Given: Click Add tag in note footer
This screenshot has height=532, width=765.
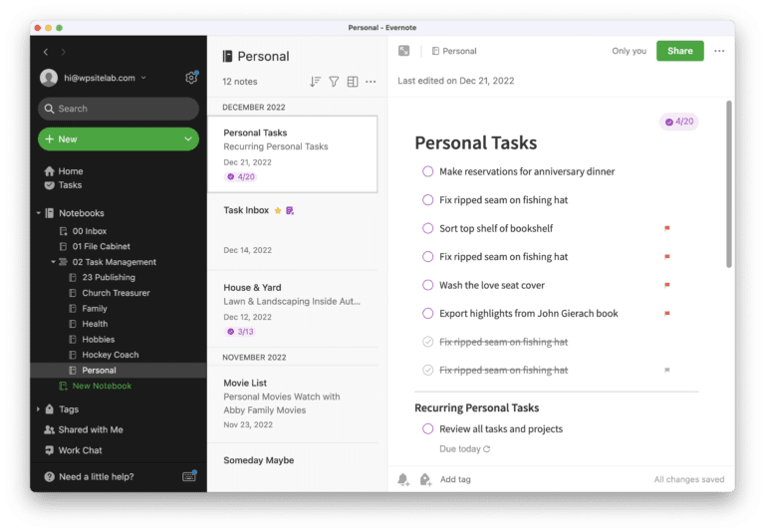Looking at the screenshot, I should coord(455,479).
